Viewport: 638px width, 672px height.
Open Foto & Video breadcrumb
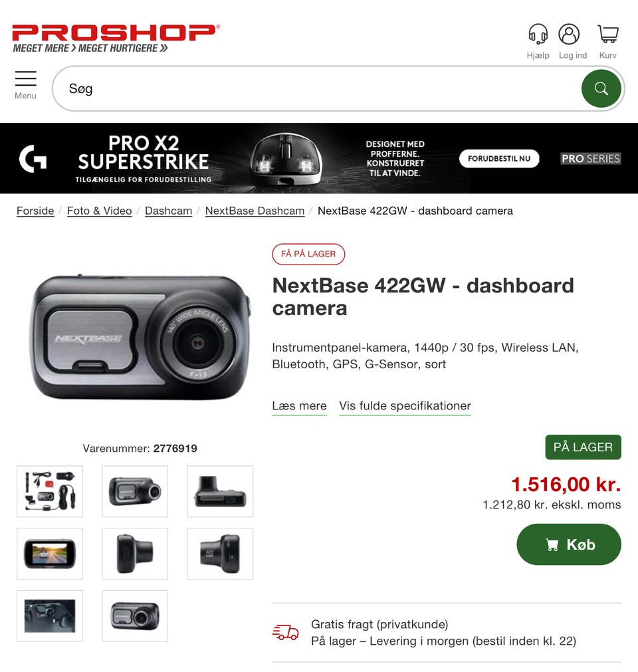tap(100, 211)
